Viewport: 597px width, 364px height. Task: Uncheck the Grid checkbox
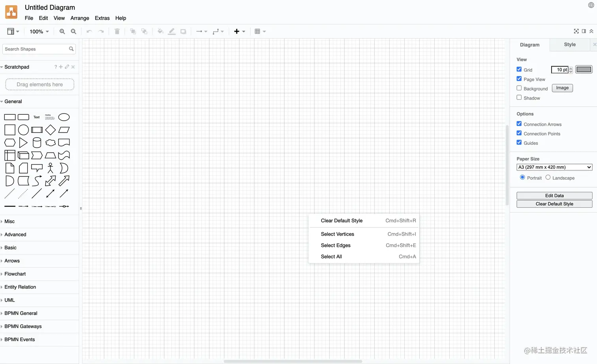(x=519, y=69)
